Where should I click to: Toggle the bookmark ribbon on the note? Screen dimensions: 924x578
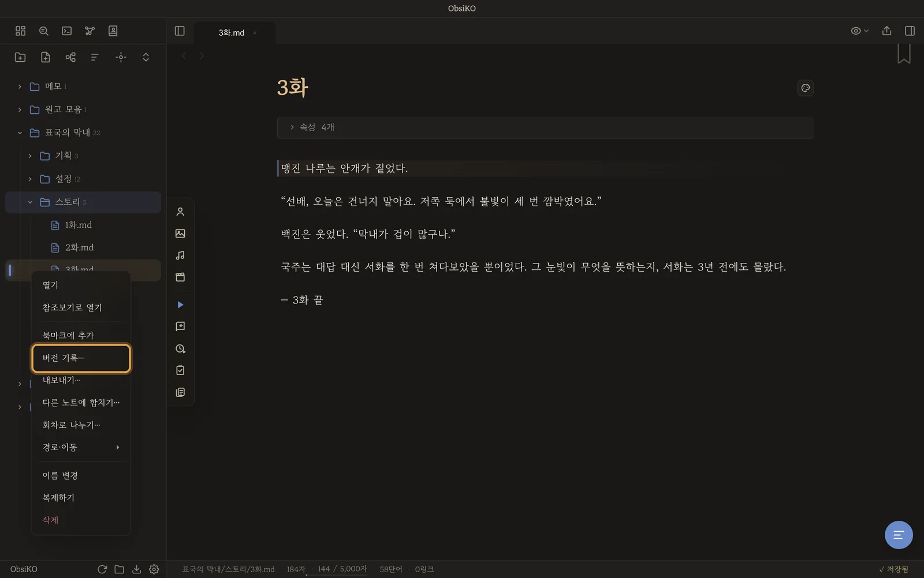coord(904,54)
